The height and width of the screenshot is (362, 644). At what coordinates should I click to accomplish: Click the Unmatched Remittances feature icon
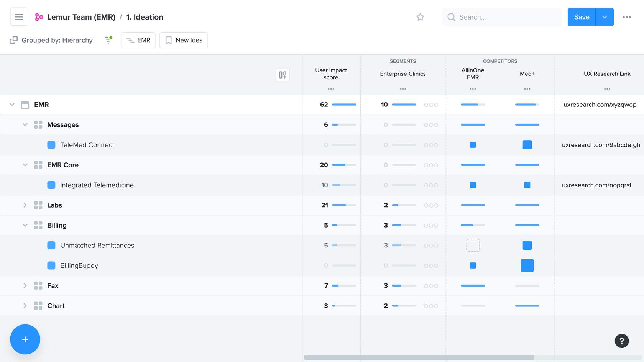[51, 246]
